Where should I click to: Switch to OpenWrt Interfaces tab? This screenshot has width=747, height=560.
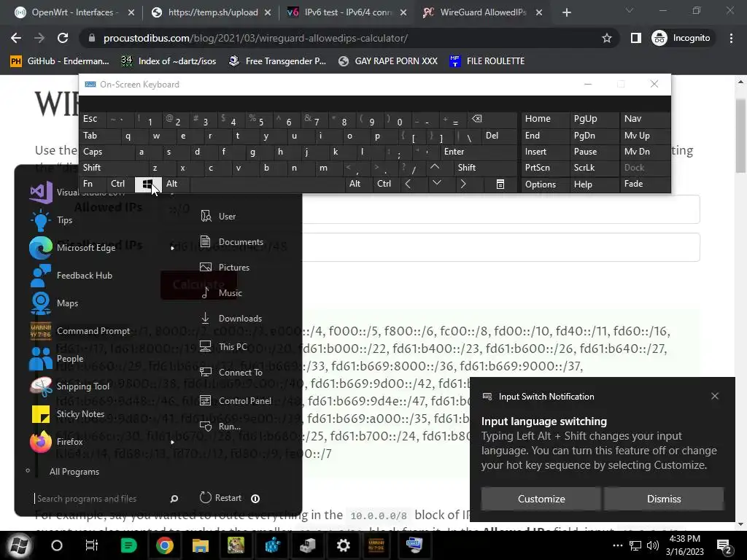[x=74, y=12]
